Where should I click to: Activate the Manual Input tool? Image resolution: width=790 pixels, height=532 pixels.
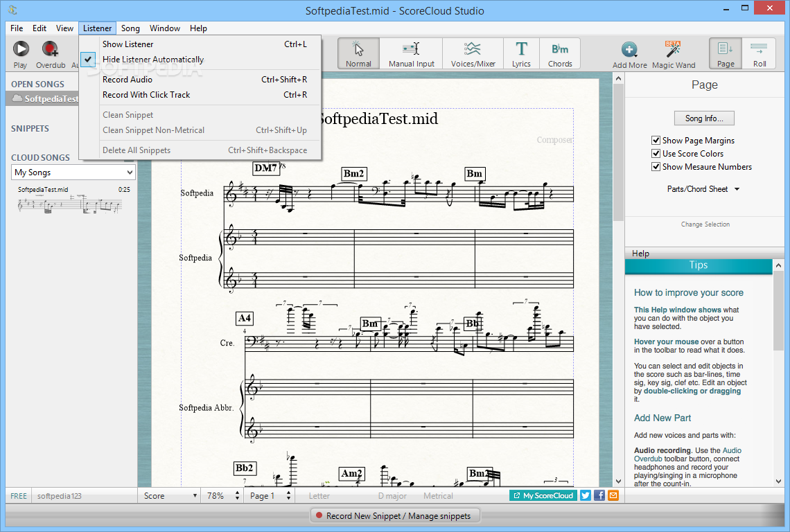(x=411, y=53)
